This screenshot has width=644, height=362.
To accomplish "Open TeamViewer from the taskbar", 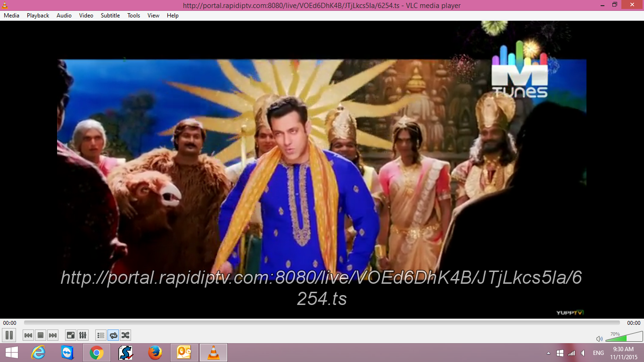I will tap(67, 353).
